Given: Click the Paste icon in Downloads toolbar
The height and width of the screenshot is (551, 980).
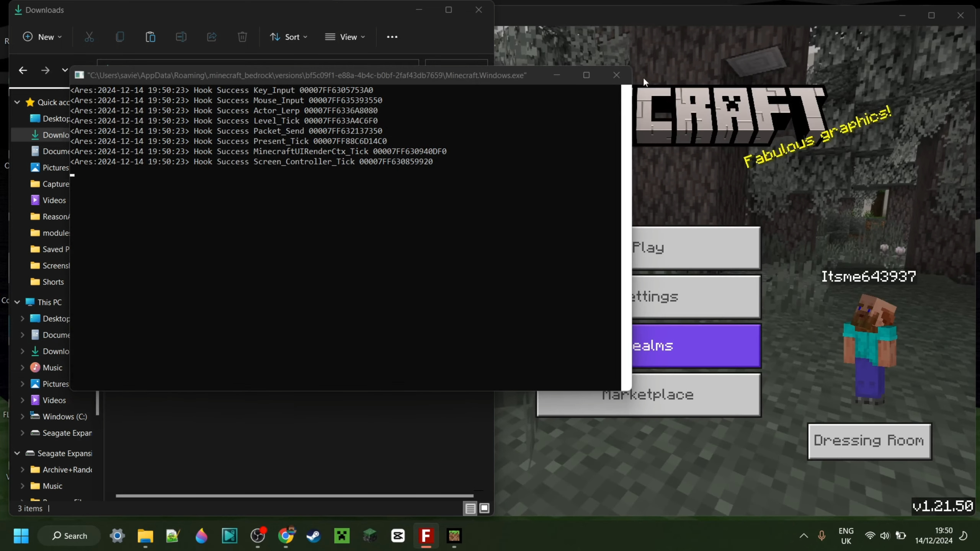Looking at the screenshot, I should [150, 37].
